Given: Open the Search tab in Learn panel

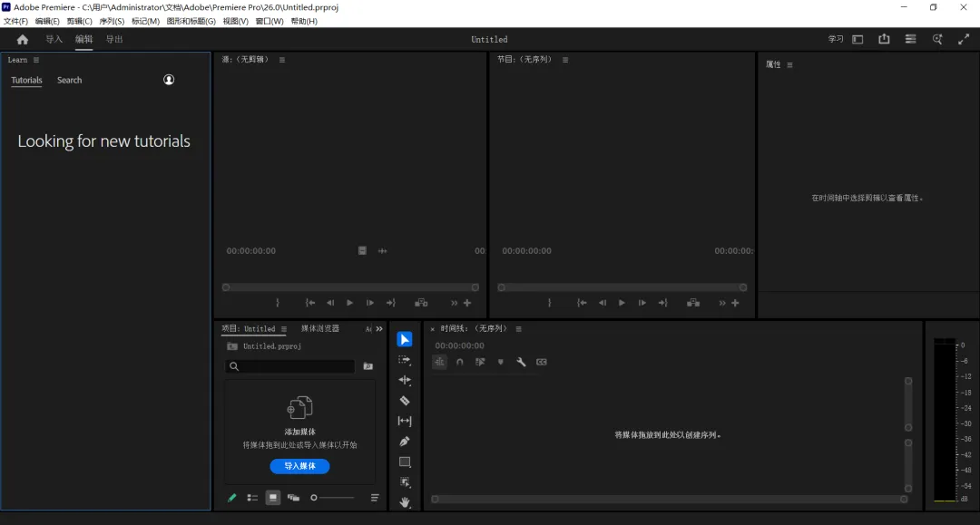Looking at the screenshot, I should (69, 80).
